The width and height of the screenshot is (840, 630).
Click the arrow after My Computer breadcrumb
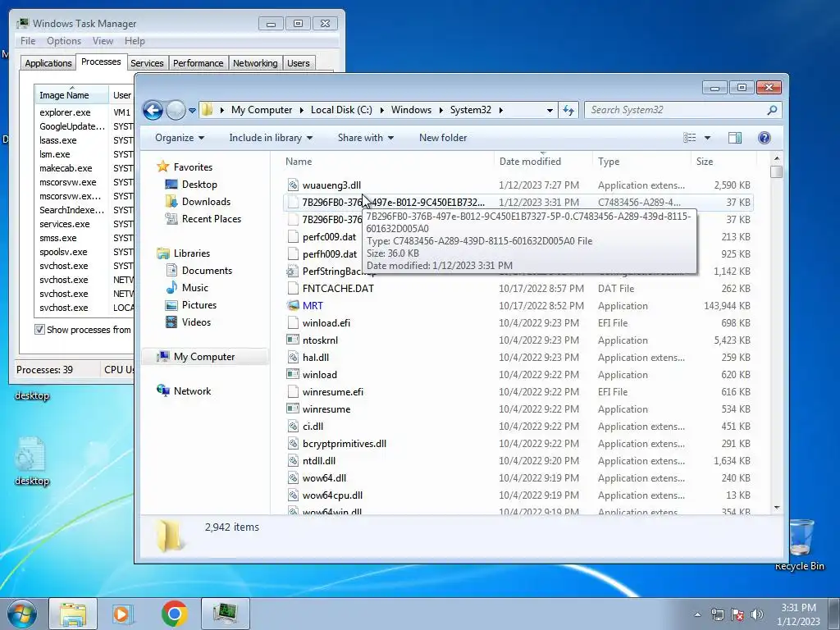pos(301,111)
